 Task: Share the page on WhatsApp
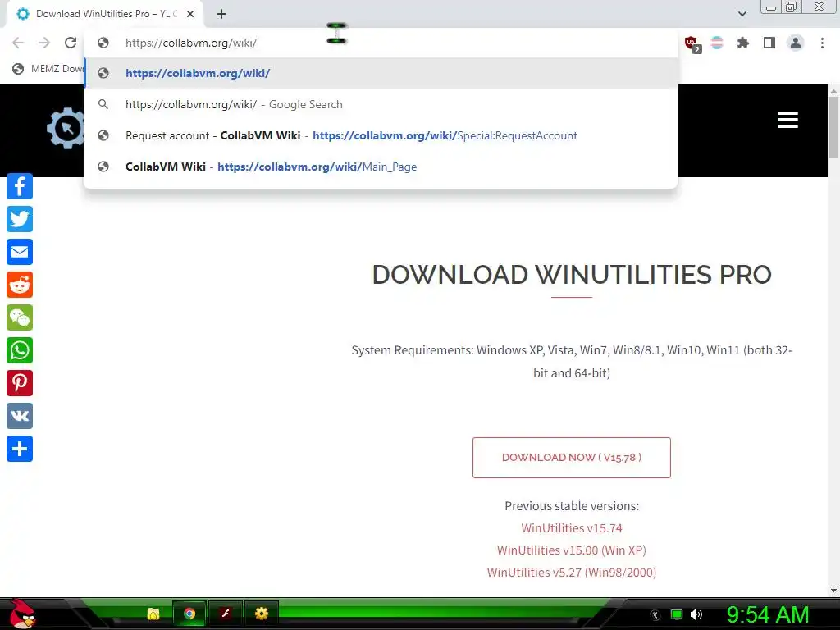click(x=20, y=350)
